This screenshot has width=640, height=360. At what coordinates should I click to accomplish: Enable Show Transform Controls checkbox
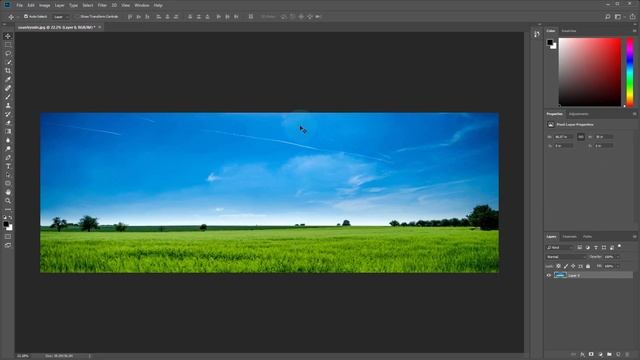pos(77,17)
